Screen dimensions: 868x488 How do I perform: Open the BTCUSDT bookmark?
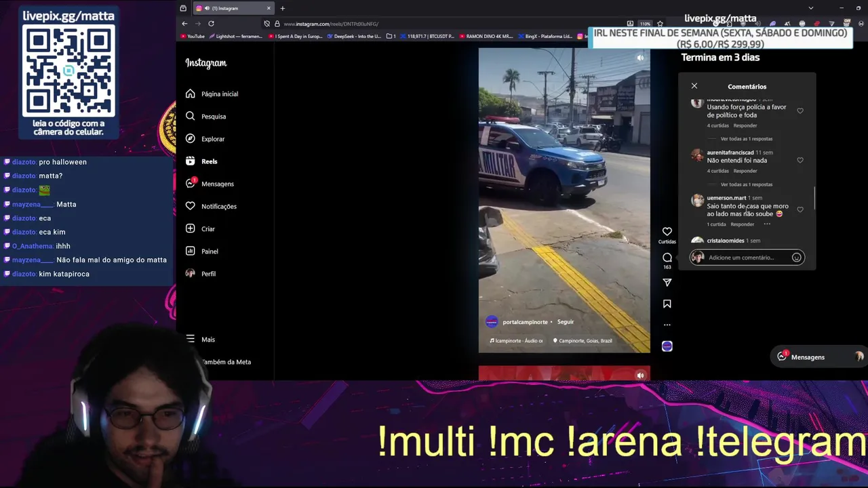427,36
